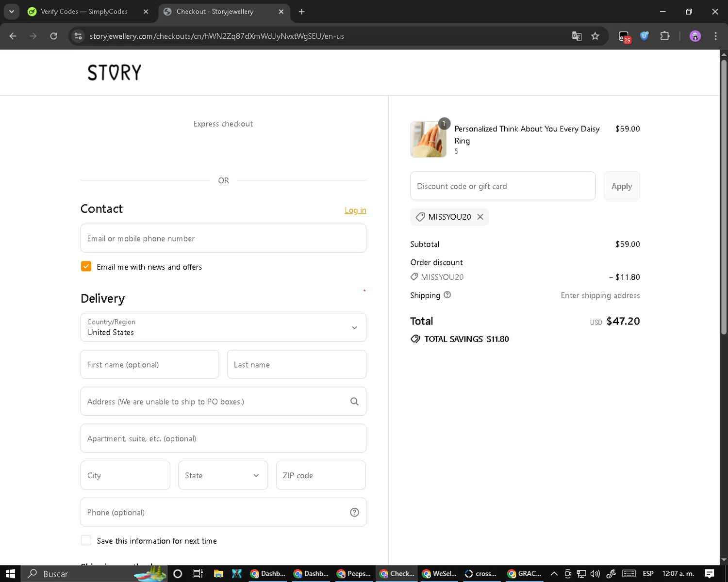Click the Last name field
This screenshot has height=582, width=728.
[297, 364]
